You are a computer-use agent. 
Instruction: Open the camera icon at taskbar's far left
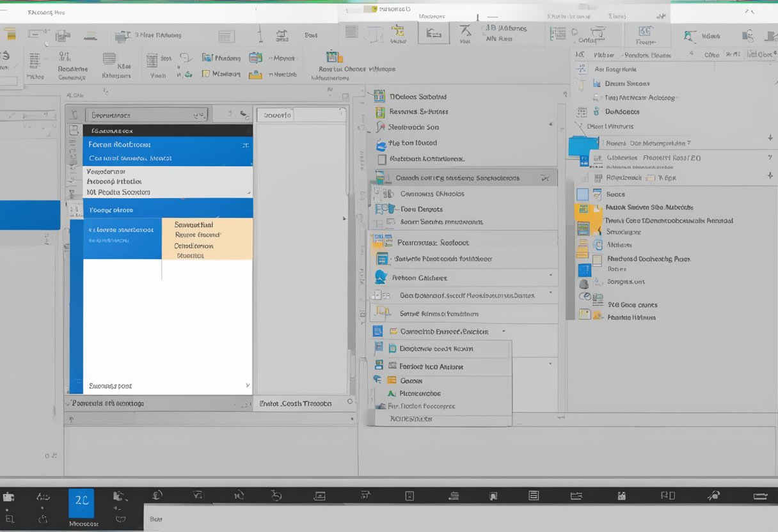[x=8, y=497]
